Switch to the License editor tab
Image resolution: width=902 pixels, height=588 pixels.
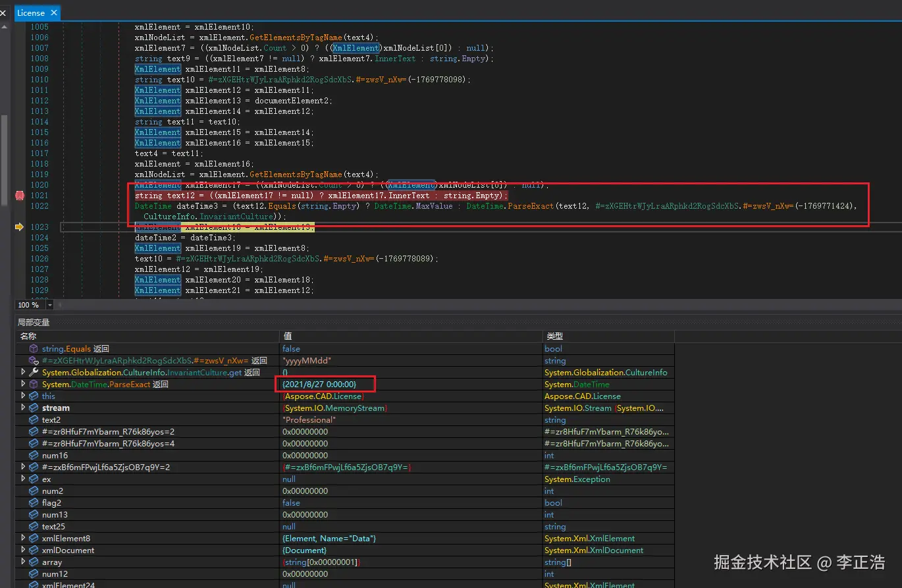tap(30, 13)
